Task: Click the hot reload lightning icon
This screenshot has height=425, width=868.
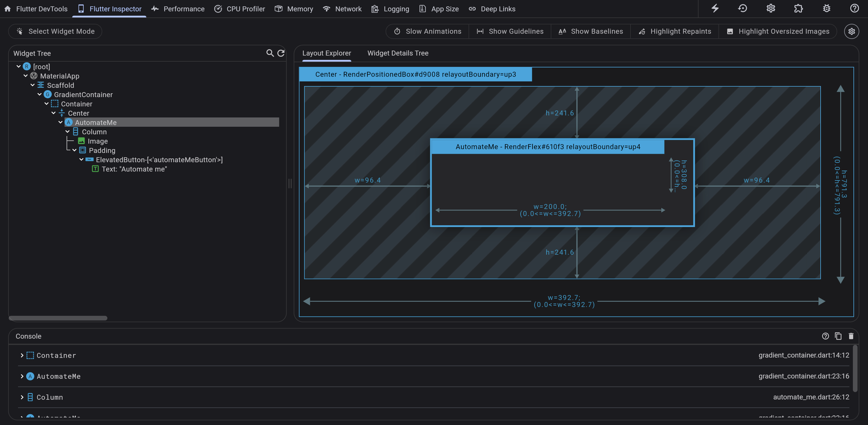Action: point(715,9)
